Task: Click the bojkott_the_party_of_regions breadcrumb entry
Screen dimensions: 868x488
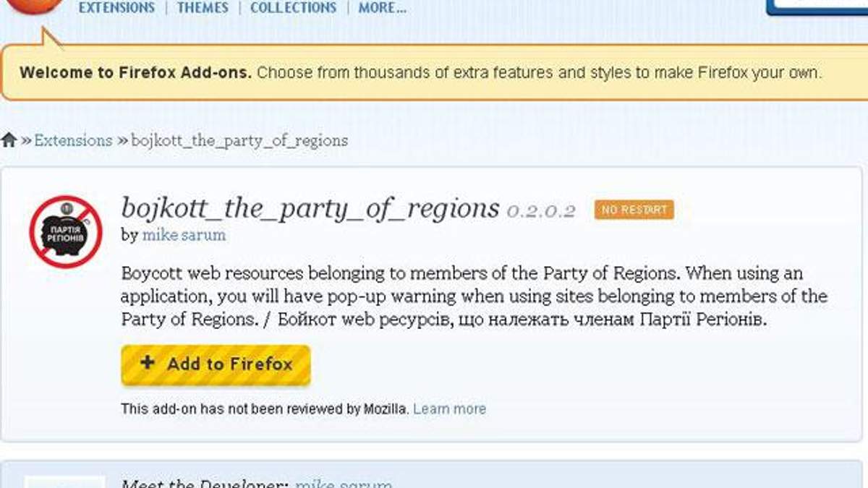Action: [x=239, y=140]
